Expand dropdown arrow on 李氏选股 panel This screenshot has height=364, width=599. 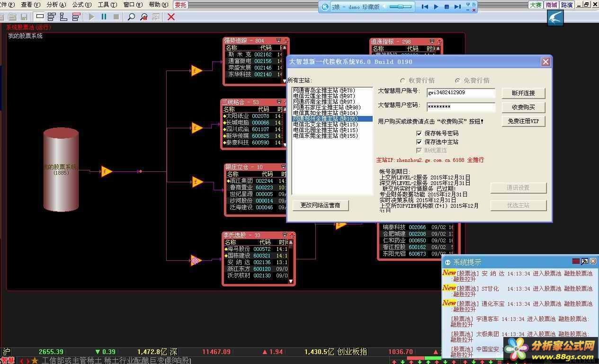(x=285, y=235)
